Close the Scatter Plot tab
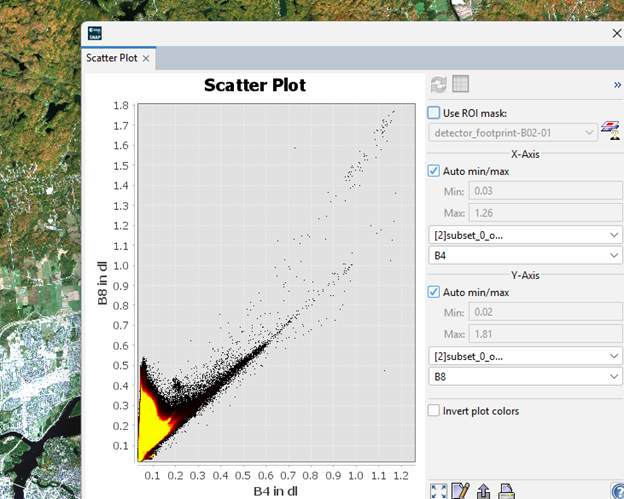Screen dimensions: 624x499 [x=146, y=58]
